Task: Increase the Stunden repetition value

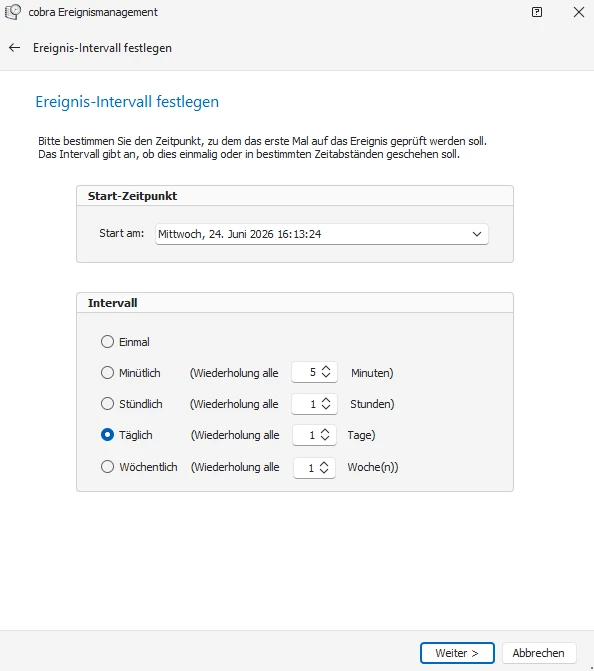Action: (x=326, y=400)
